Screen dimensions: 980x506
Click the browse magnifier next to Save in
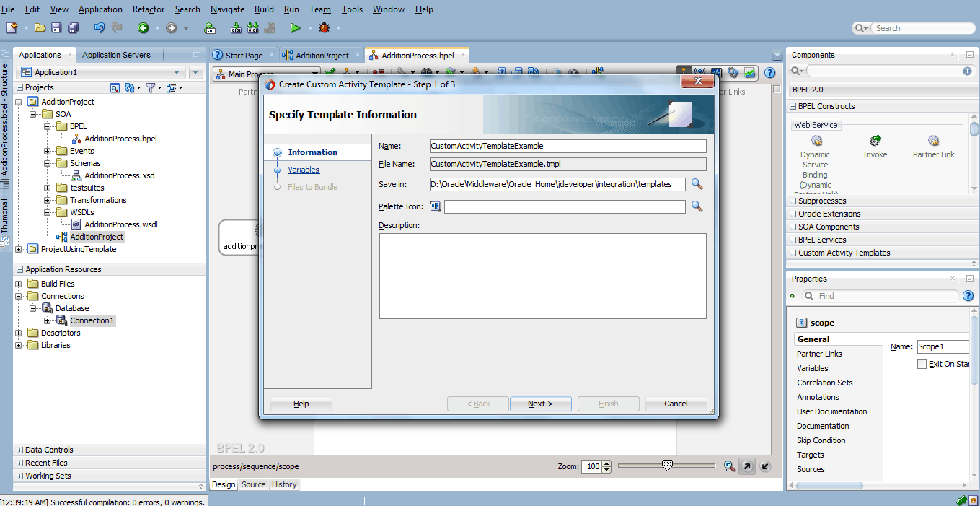coord(697,184)
